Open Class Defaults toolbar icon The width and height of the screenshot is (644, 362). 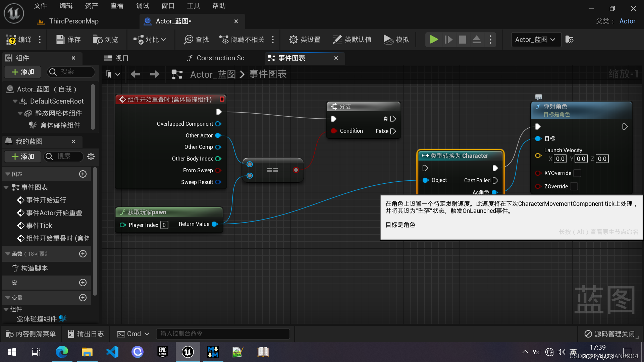[337, 40]
